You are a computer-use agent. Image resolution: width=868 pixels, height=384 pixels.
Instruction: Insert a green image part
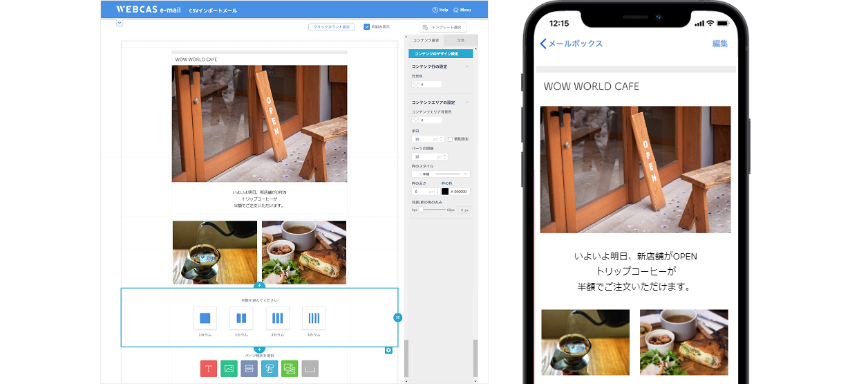pos(229,369)
